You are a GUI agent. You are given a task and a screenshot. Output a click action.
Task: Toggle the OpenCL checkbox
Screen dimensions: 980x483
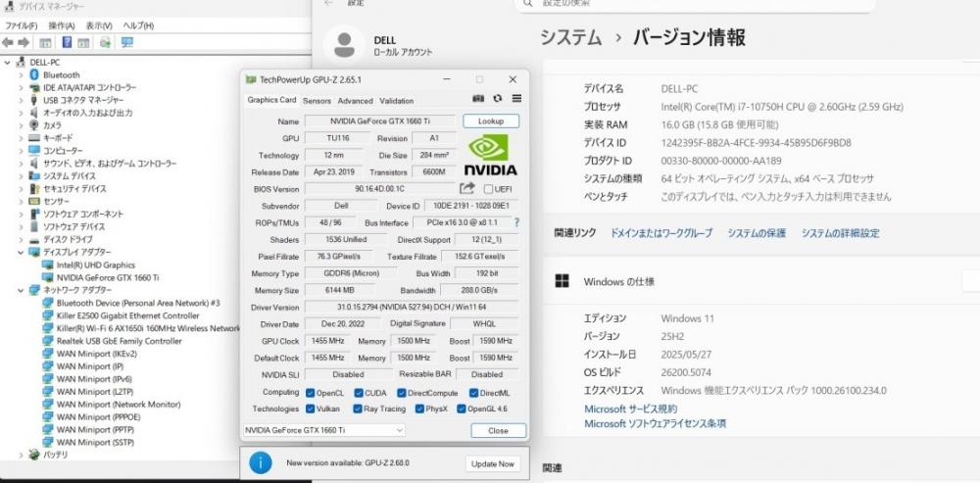[310, 393]
